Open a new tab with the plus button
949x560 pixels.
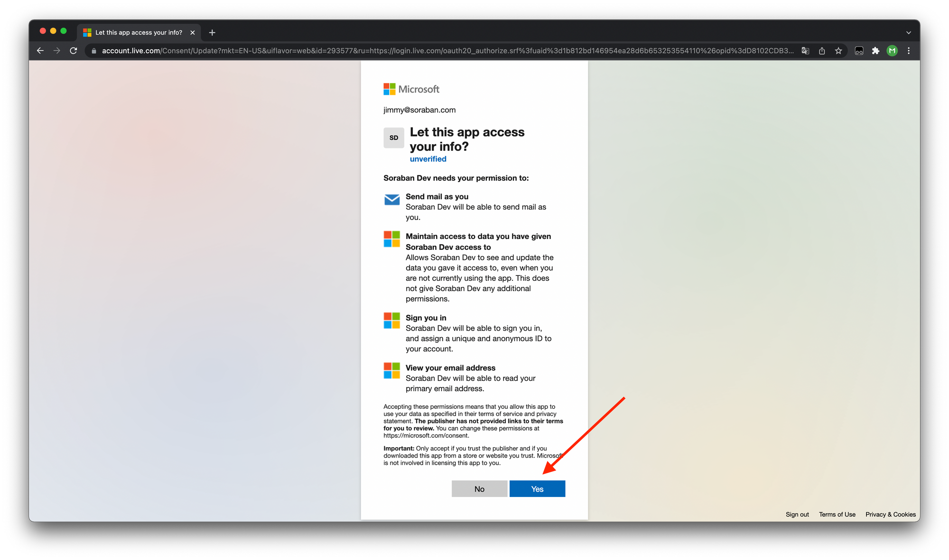[x=212, y=32]
